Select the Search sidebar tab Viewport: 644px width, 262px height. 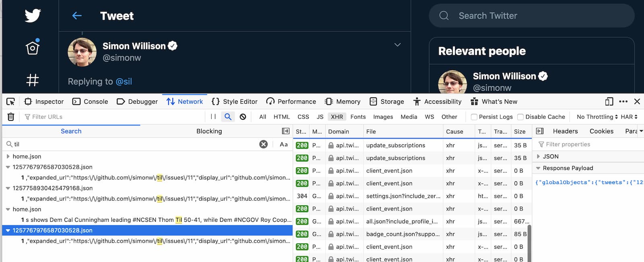[x=71, y=131]
